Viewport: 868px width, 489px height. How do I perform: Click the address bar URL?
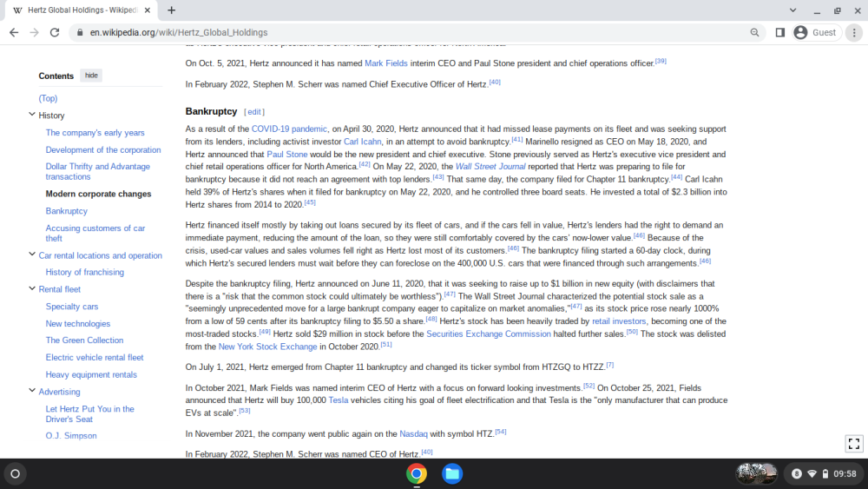[179, 33]
